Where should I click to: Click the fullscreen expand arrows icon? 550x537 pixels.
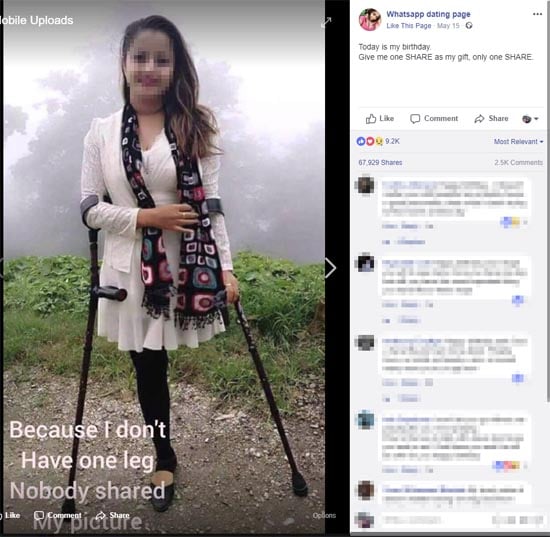pyautogui.click(x=326, y=22)
